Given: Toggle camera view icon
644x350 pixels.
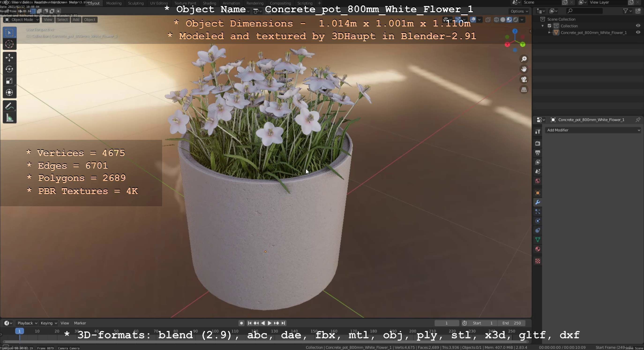Looking at the screenshot, I should [524, 79].
